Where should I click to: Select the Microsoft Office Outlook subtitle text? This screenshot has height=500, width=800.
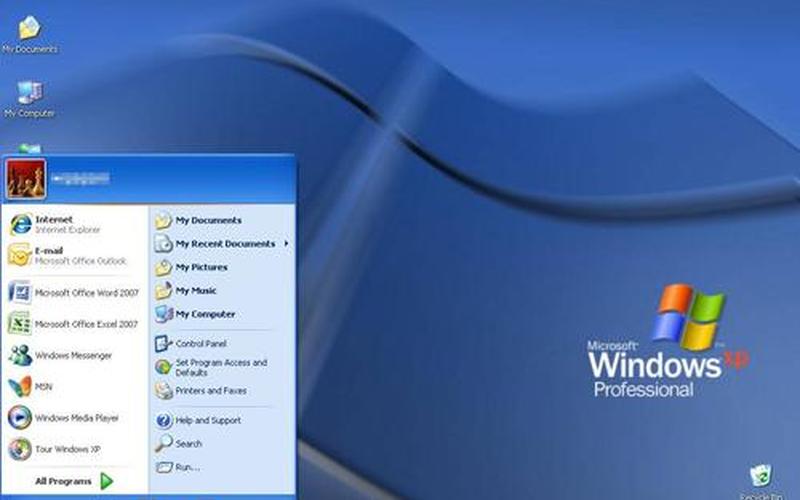click(x=80, y=261)
